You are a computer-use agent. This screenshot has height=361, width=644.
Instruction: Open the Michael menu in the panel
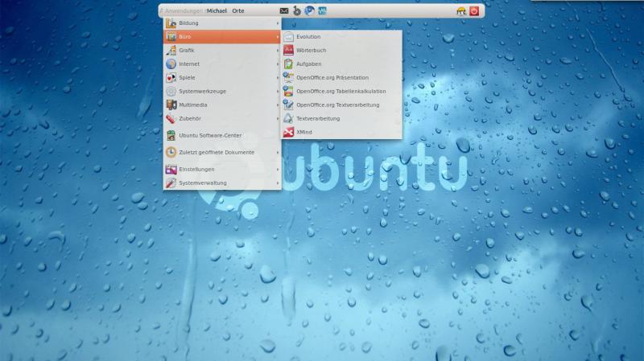pos(217,11)
